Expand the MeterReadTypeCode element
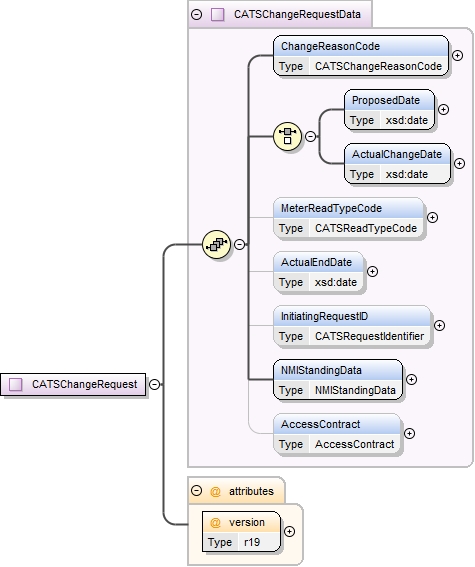This screenshot has width=475, height=567. pos(432,217)
